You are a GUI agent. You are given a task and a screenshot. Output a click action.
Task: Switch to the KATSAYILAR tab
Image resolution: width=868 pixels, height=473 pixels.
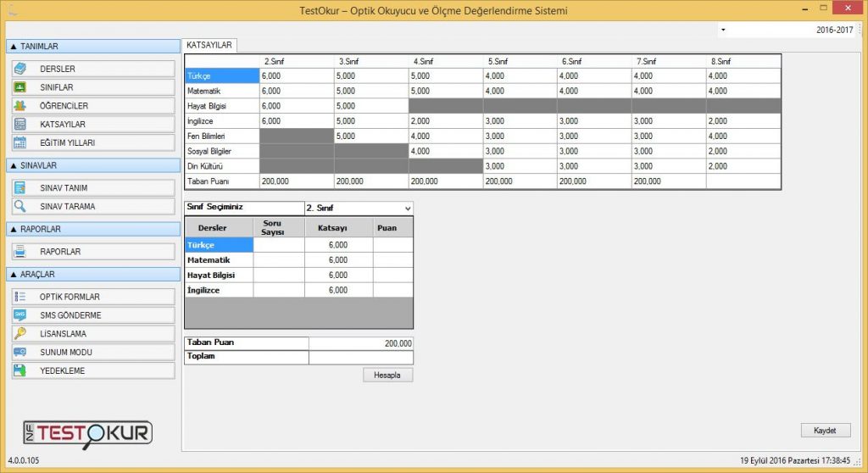(x=209, y=46)
